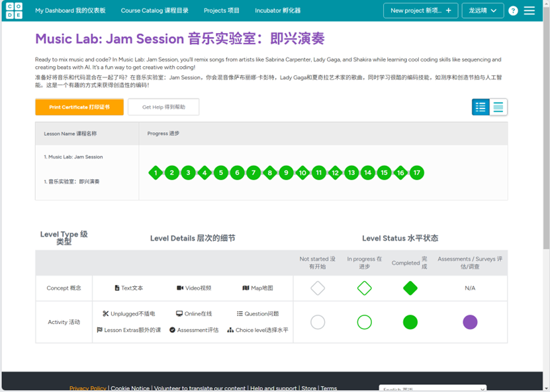Click the Online monitor icon

[x=179, y=313]
